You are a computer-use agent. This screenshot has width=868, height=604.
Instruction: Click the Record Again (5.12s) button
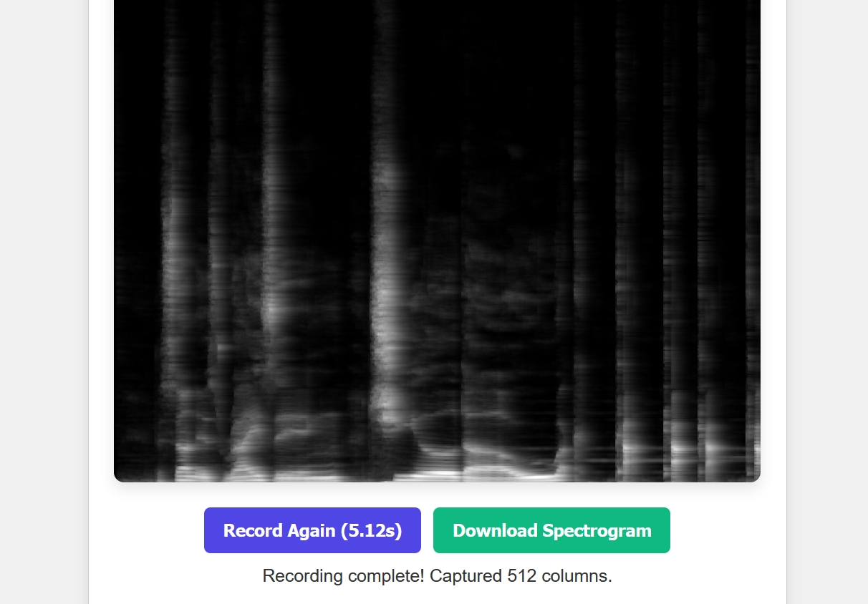click(x=312, y=530)
